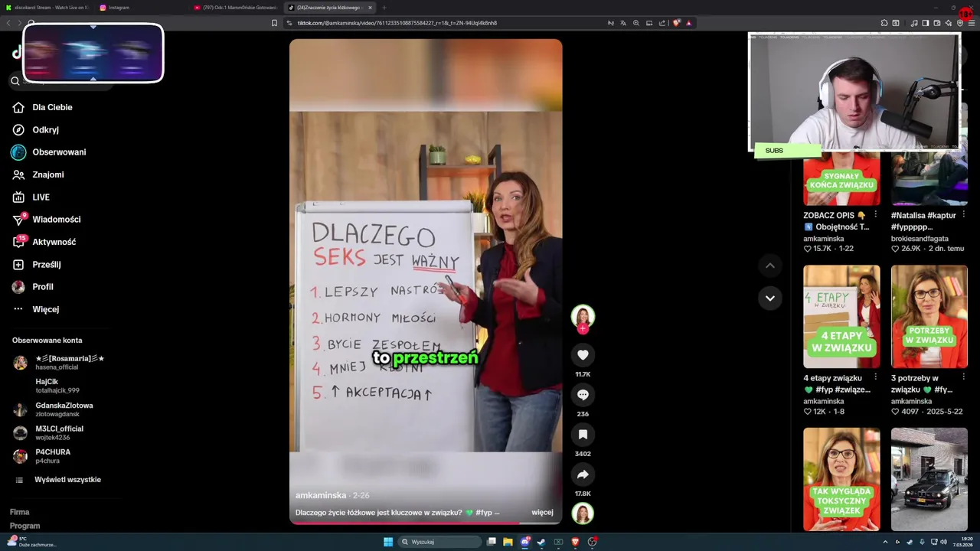Save the video with the bookmark icon
Image resolution: width=980 pixels, height=551 pixels.
(x=583, y=435)
